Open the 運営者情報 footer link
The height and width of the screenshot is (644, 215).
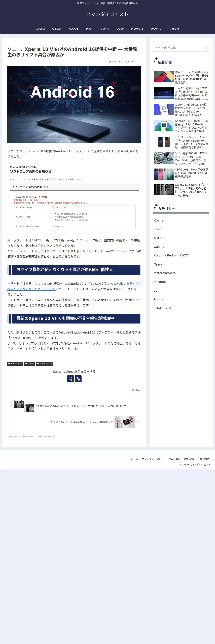(x=174, y=459)
